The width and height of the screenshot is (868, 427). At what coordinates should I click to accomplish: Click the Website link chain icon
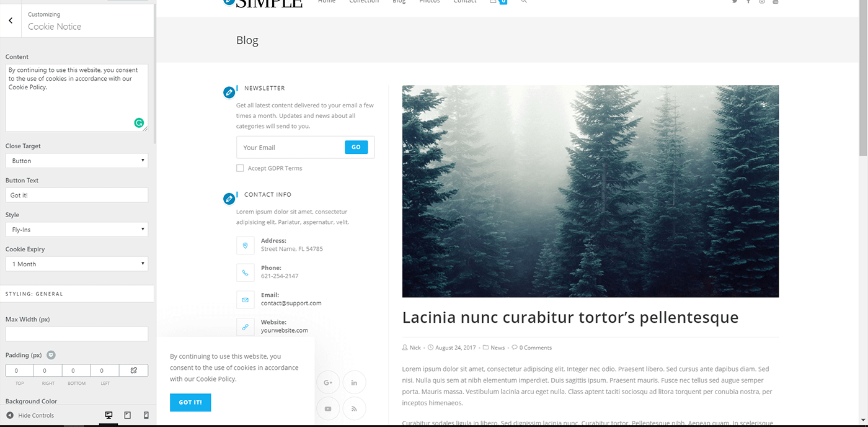246,326
